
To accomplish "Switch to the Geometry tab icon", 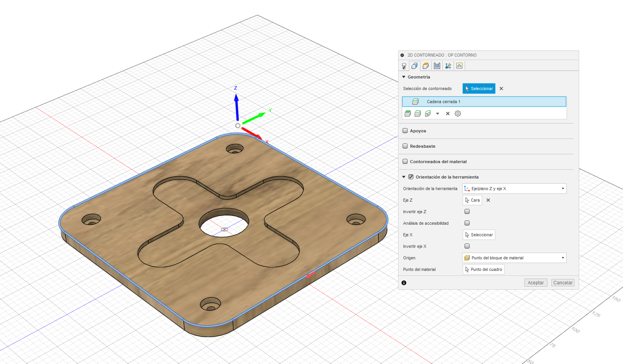I will tap(415, 66).
